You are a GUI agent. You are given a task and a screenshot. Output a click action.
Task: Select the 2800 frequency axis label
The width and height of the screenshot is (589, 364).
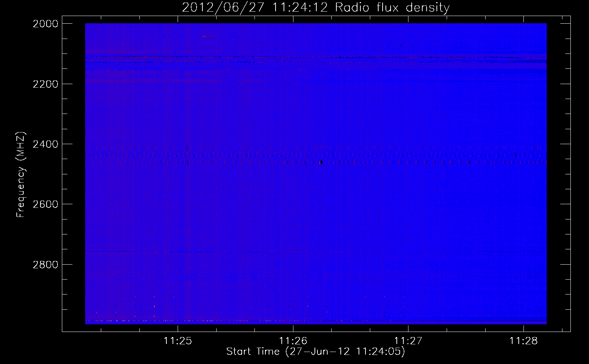(x=45, y=264)
